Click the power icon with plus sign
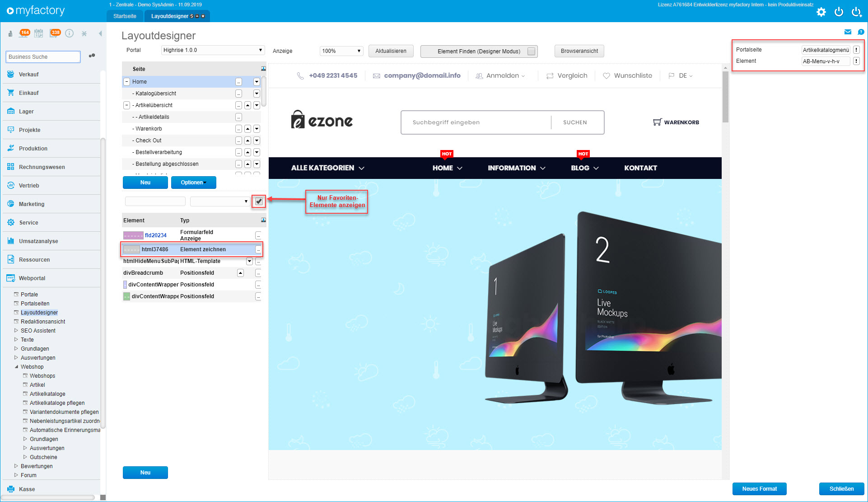This screenshot has width=868, height=502. coord(856,12)
